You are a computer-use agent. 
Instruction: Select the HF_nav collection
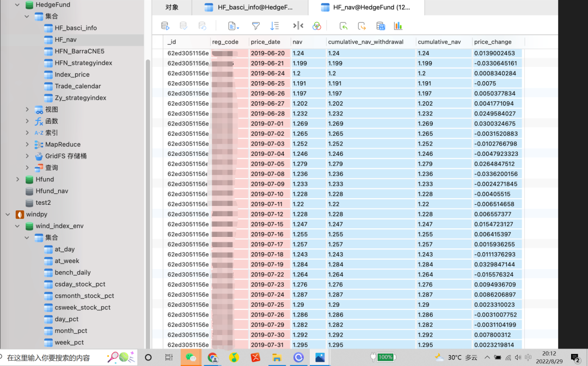tap(65, 39)
